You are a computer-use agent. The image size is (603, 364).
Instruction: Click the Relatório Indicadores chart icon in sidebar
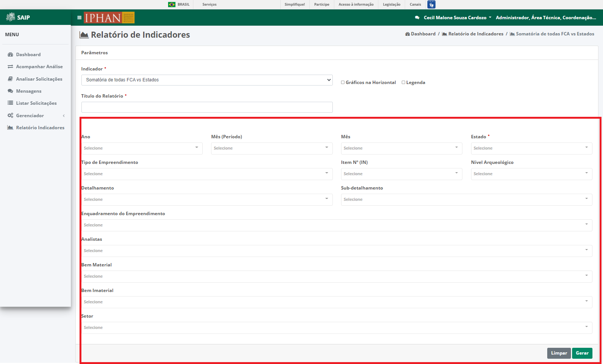coord(11,128)
